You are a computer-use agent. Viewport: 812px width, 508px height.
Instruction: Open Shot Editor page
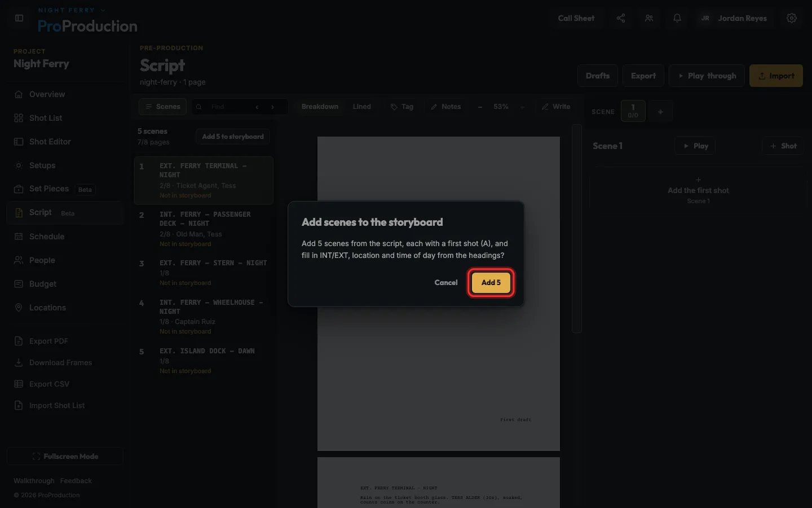point(65,142)
